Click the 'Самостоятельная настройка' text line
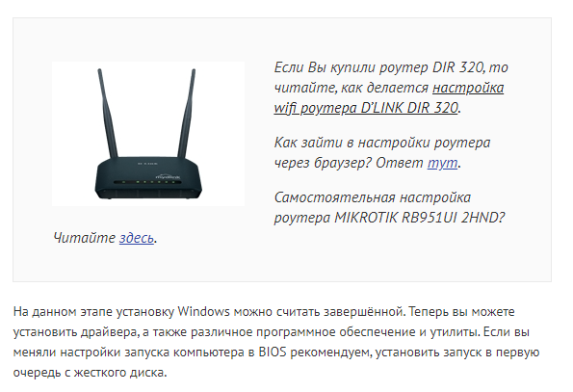The image size is (573, 392). point(373,197)
